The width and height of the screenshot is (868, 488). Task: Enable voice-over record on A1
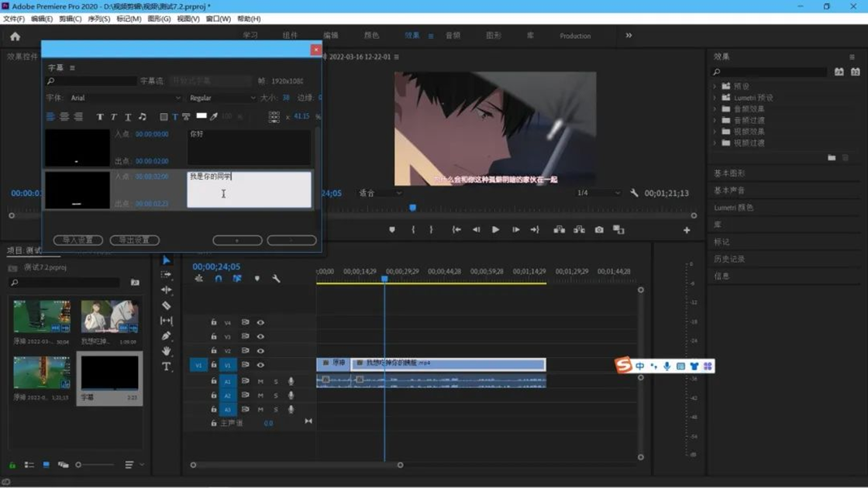point(291,381)
